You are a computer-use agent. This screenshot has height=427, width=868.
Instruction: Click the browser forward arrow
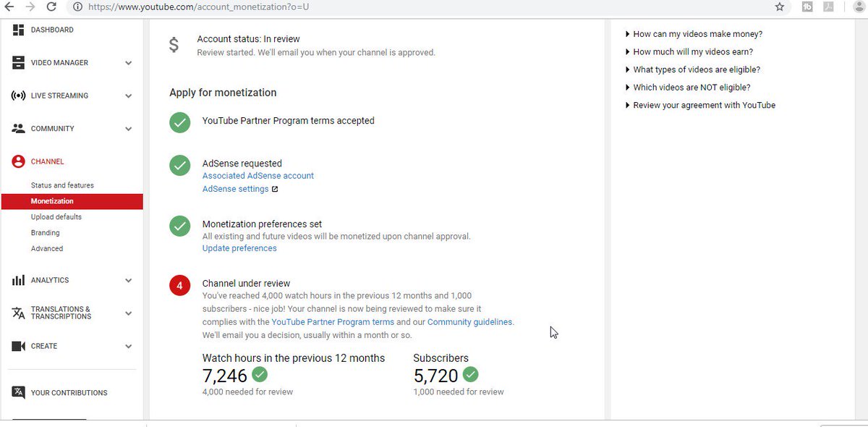click(x=30, y=7)
